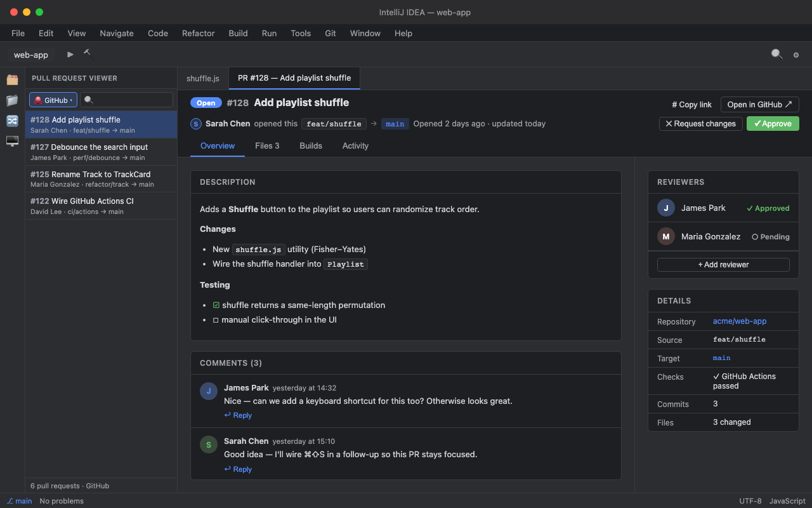Viewport: 812px width, 508px height.
Task: Click '6 pull requests · GitHub' footer text
Action: click(x=70, y=486)
